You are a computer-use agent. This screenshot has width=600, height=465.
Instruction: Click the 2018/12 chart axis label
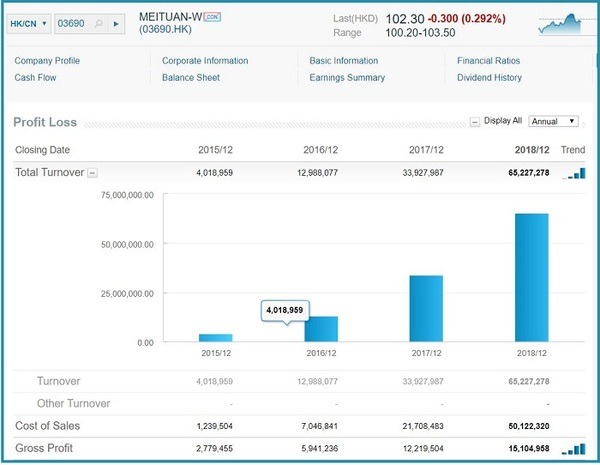[x=532, y=353]
